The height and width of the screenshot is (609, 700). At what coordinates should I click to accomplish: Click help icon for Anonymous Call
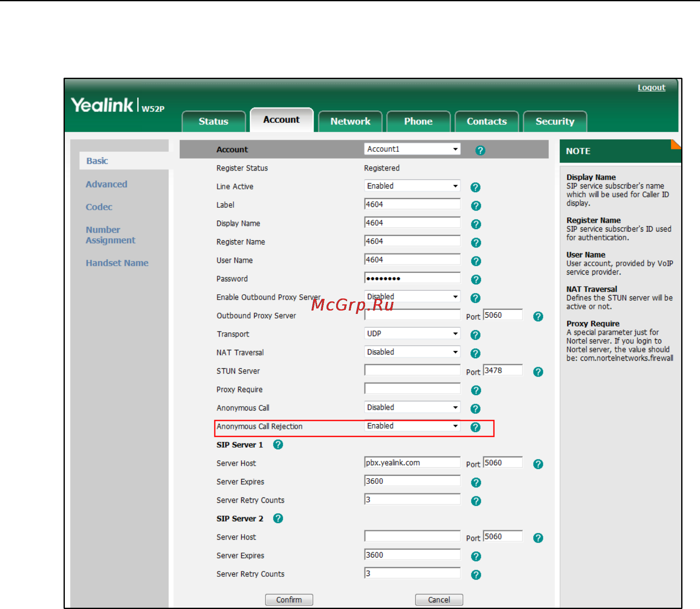coord(475,409)
